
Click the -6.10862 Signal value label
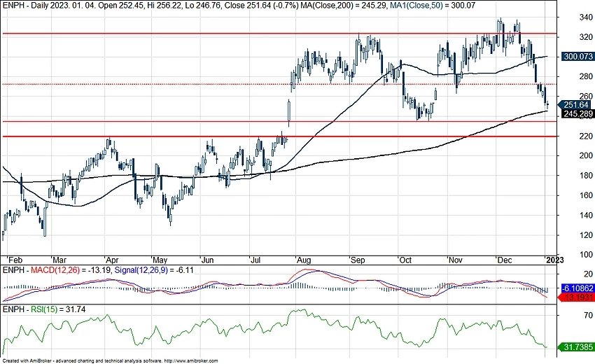(x=578, y=289)
